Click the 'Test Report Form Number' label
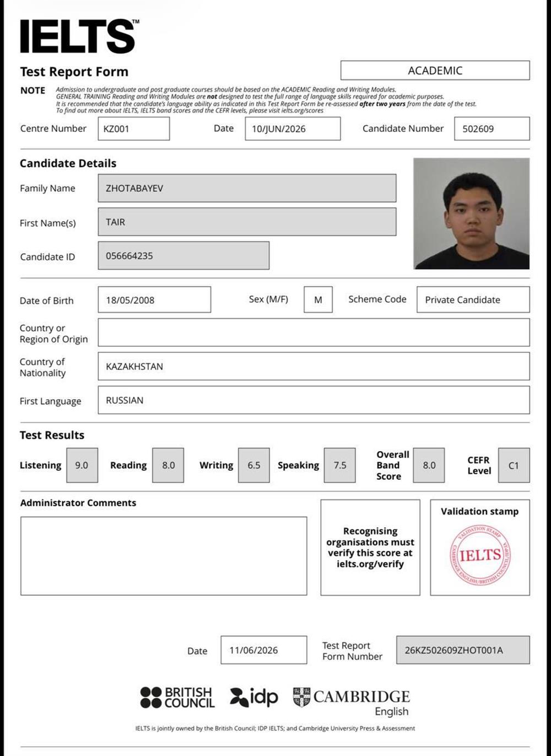Viewport: 551px width, 756px height. click(x=353, y=651)
